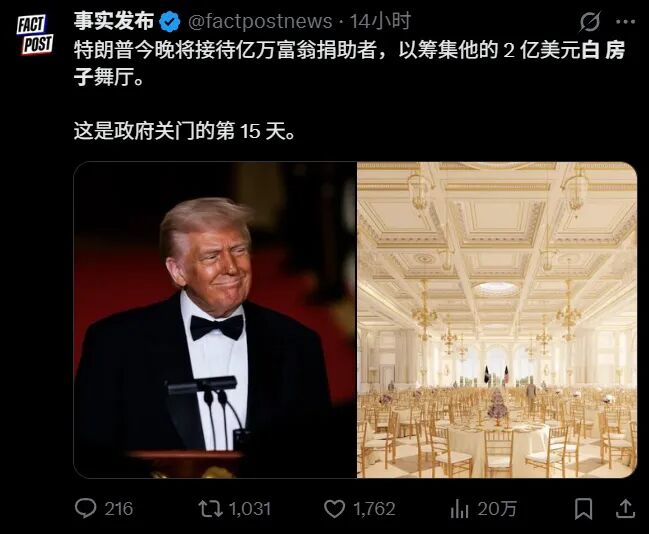Open the left photo of man in tuxedo
Screen dimensions: 649x534
pyautogui.click(x=215, y=320)
